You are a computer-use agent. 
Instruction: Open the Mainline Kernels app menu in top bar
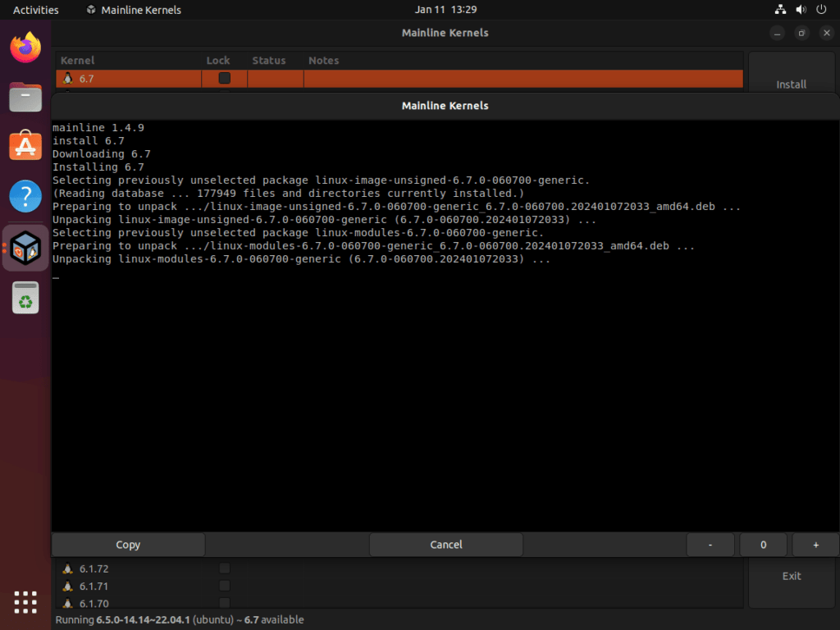pyautogui.click(x=134, y=9)
